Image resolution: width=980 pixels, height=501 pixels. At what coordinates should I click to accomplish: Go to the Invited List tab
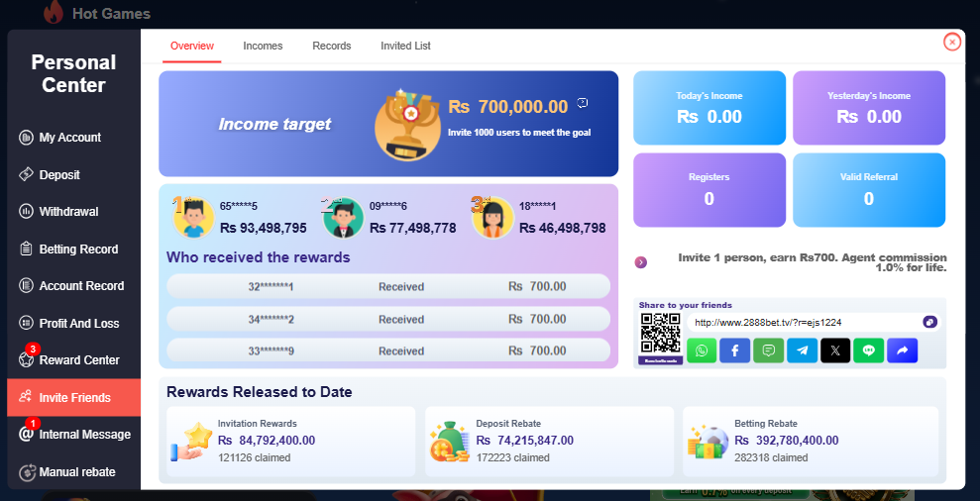point(405,46)
